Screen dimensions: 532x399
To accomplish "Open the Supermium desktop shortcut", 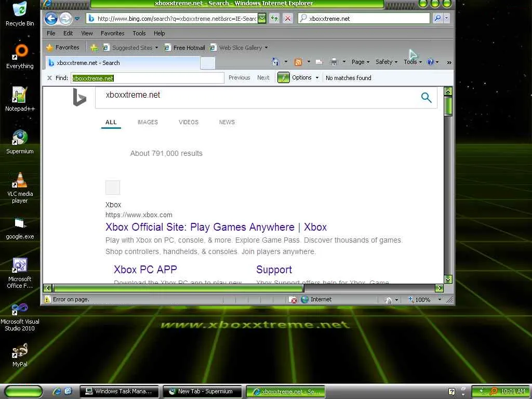I will pos(20,142).
